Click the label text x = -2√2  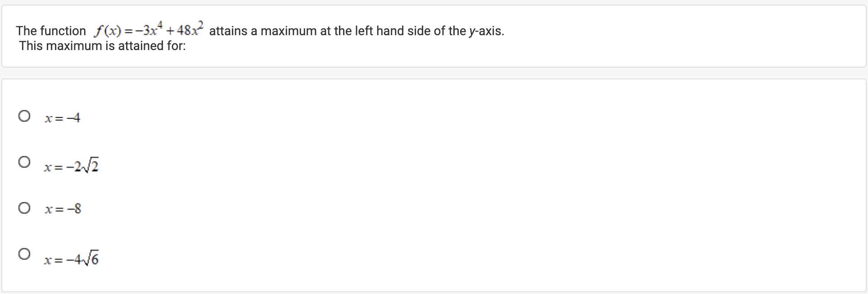tap(71, 166)
